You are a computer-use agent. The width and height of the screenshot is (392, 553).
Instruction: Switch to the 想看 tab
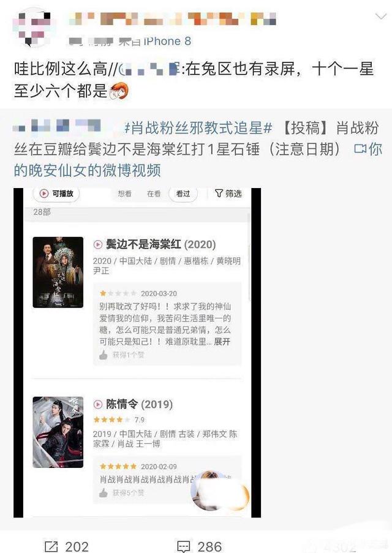tap(124, 194)
